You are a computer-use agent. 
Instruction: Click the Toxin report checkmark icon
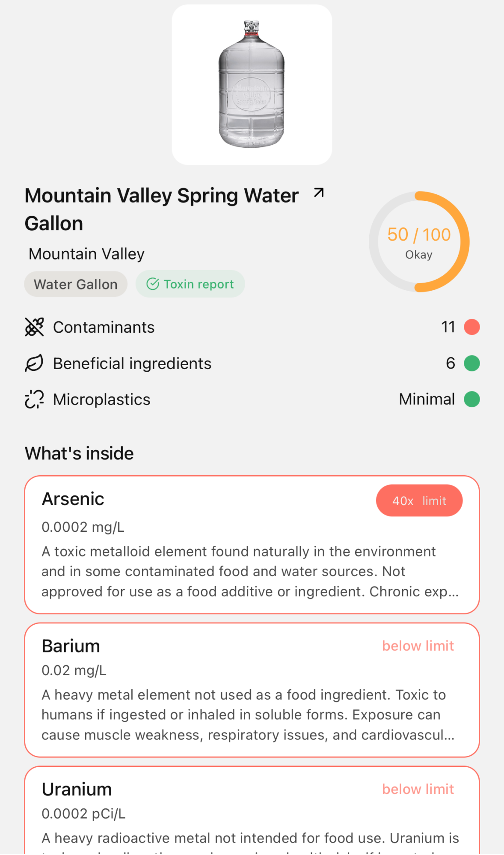153,284
